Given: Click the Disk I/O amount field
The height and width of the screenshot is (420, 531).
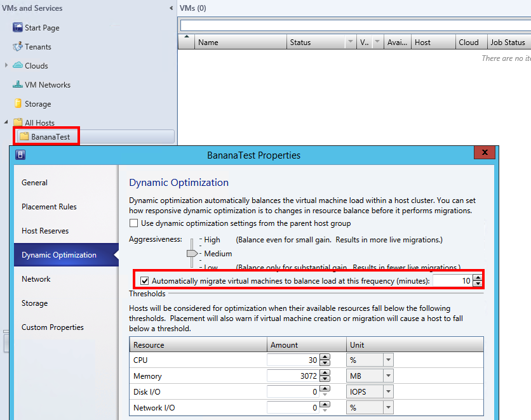Looking at the screenshot, I should (x=293, y=391).
